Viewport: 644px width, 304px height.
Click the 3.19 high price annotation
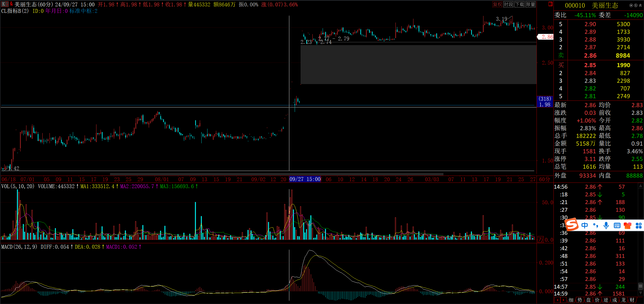[501, 19]
